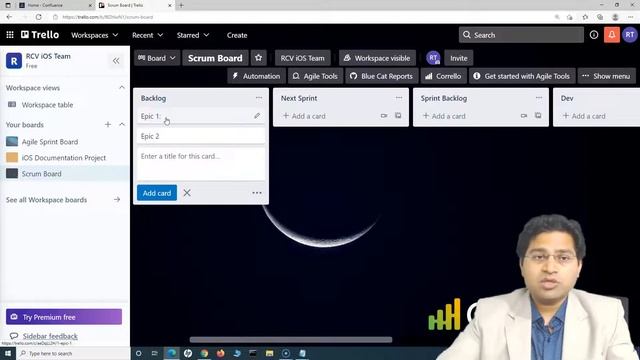Collapse the sidebar with double chevron
Viewport: 640px width, 360px height.
[x=116, y=61]
